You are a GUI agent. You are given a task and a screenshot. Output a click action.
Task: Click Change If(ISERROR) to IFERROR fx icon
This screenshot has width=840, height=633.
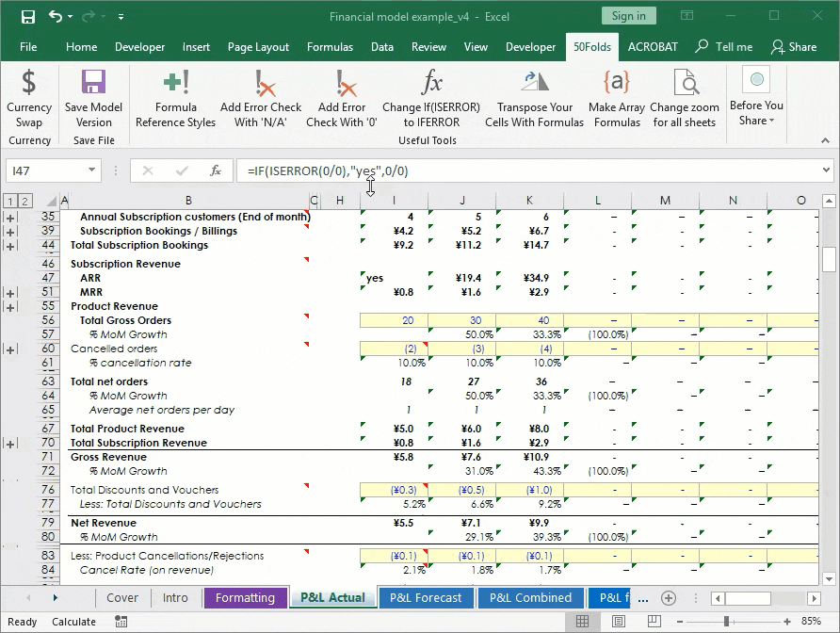coord(431,82)
